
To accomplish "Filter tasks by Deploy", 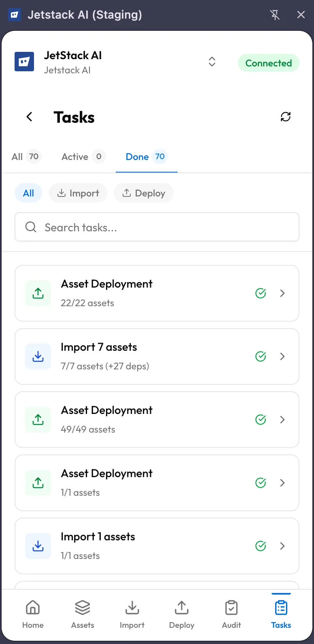I will pos(144,193).
